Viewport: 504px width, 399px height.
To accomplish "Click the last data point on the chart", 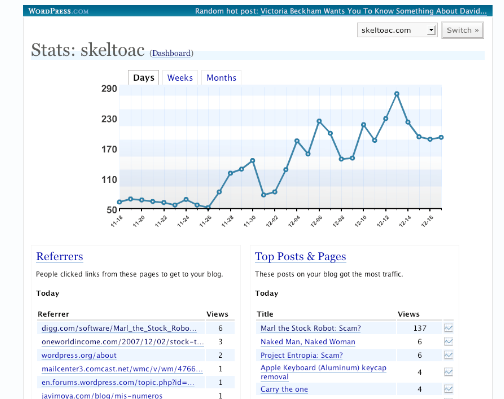I will (x=441, y=137).
